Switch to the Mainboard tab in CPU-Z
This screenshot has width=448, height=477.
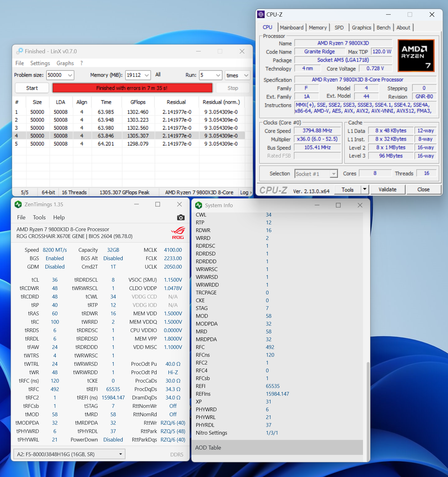292,27
